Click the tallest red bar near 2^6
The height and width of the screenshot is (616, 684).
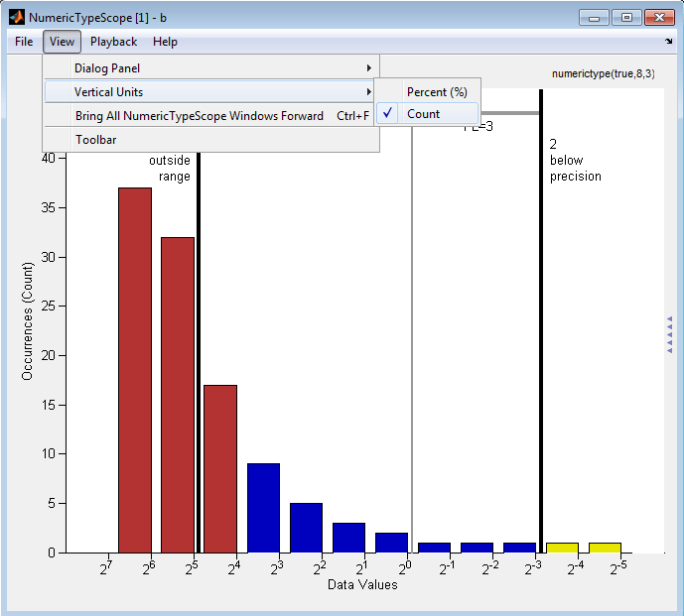135,371
